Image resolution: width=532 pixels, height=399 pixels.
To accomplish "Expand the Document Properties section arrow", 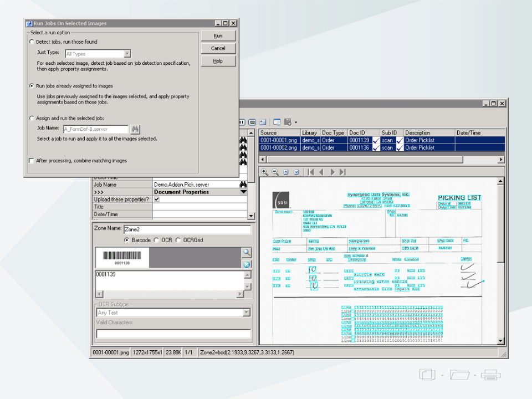I will coord(243,192).
